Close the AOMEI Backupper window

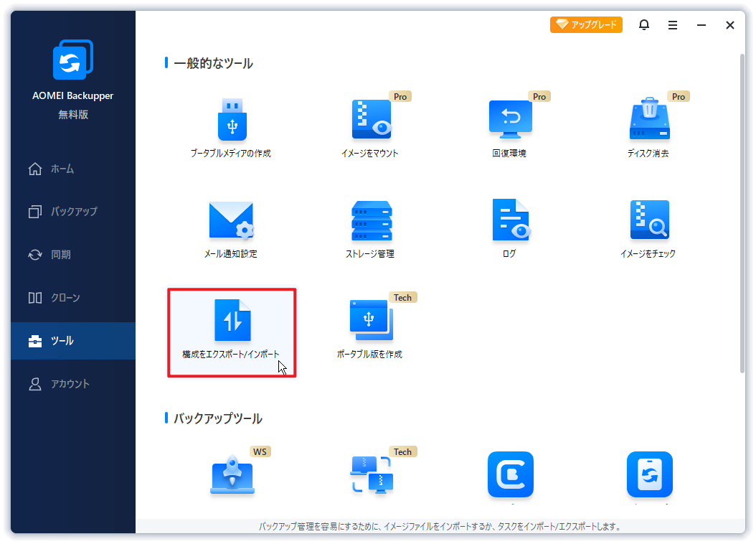click(730, 25)
